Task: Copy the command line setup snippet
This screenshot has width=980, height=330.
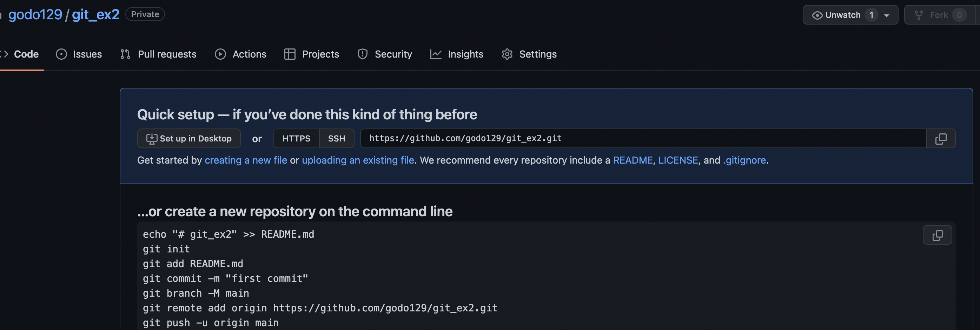Action: 938,235
